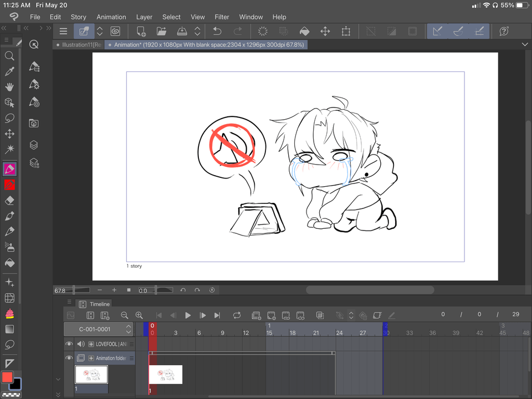The height and width of the screenshot is (399, 532).
Task: Select the red main color swatch
Action: coord(7,377)
